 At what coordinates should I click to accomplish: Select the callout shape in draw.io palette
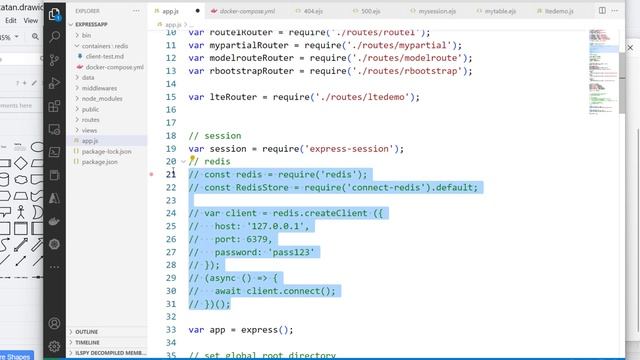5,212
